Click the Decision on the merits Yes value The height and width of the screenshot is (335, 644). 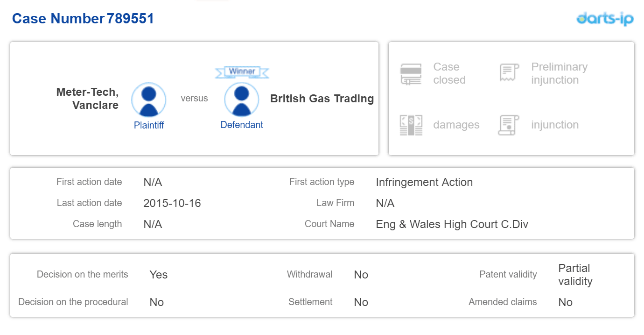(x=159, y=275)
